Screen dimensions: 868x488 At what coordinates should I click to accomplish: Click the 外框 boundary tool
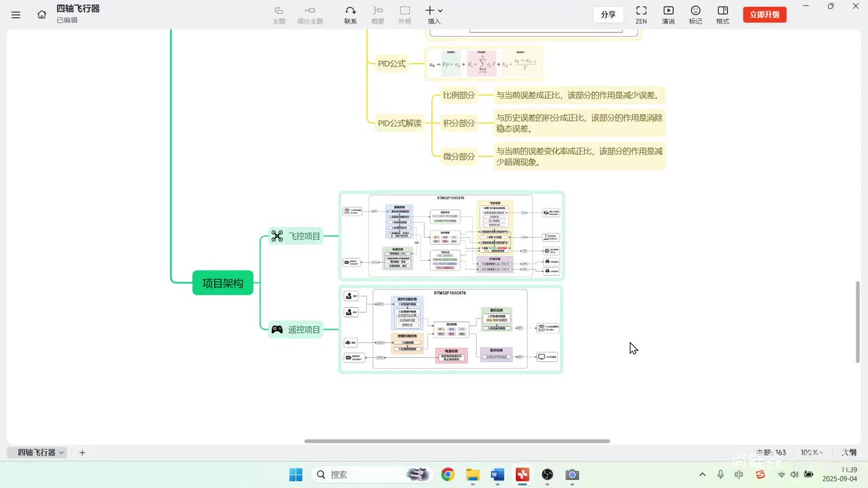click(x=405, y=14)
